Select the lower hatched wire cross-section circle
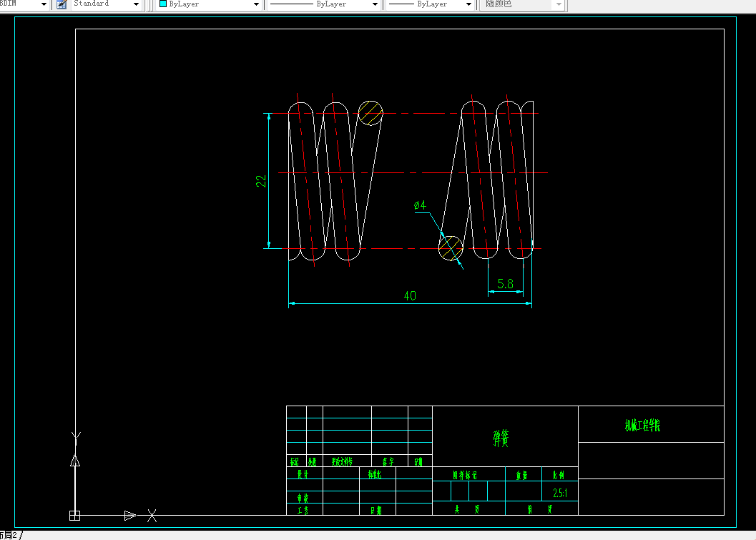The image size is (756, 540). [x=451, y=248]
